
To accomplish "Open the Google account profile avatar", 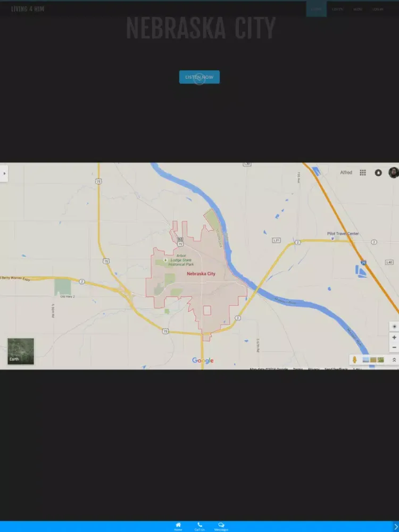I will point(393,172).
